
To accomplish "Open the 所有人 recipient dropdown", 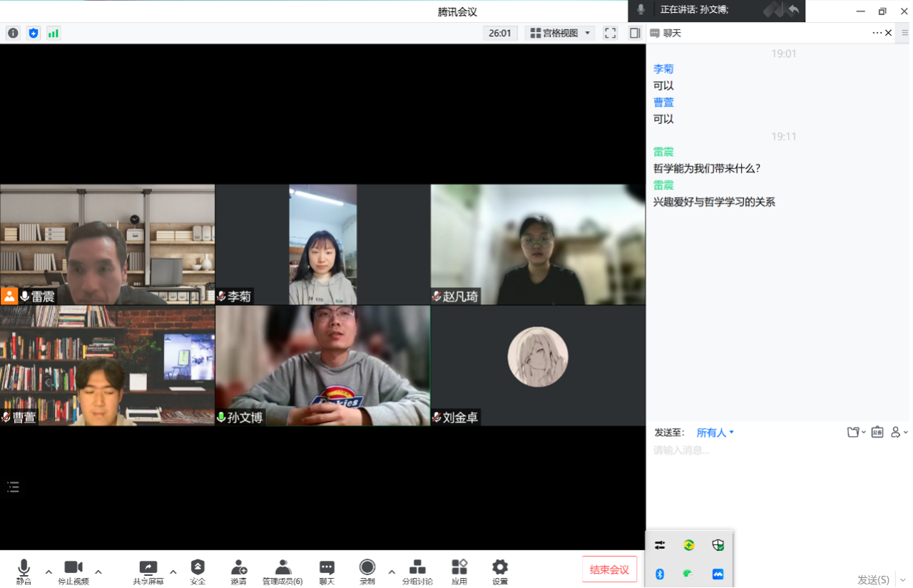I will click(715, 433).
